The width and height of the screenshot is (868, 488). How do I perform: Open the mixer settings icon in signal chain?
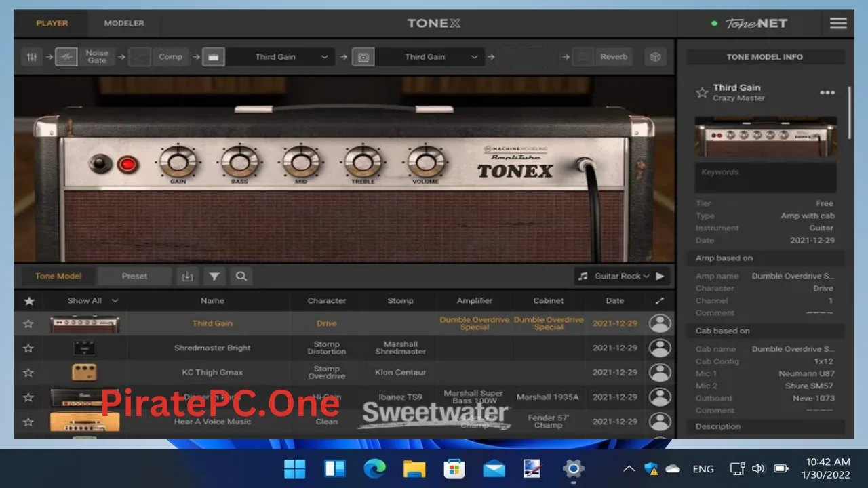pos(32,57)
